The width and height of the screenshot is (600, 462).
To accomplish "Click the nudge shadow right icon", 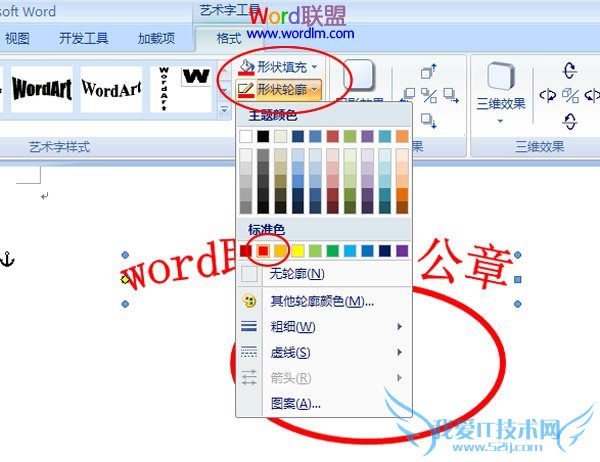I will click(451, 95).
